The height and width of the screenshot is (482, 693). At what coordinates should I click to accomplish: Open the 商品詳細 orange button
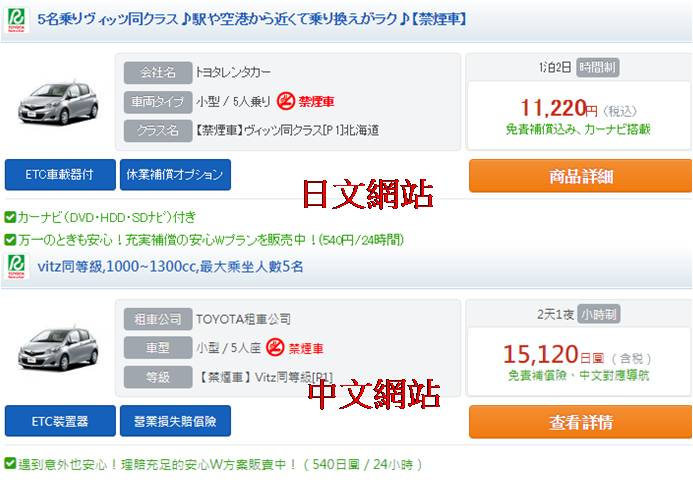(x=580, y=176)
